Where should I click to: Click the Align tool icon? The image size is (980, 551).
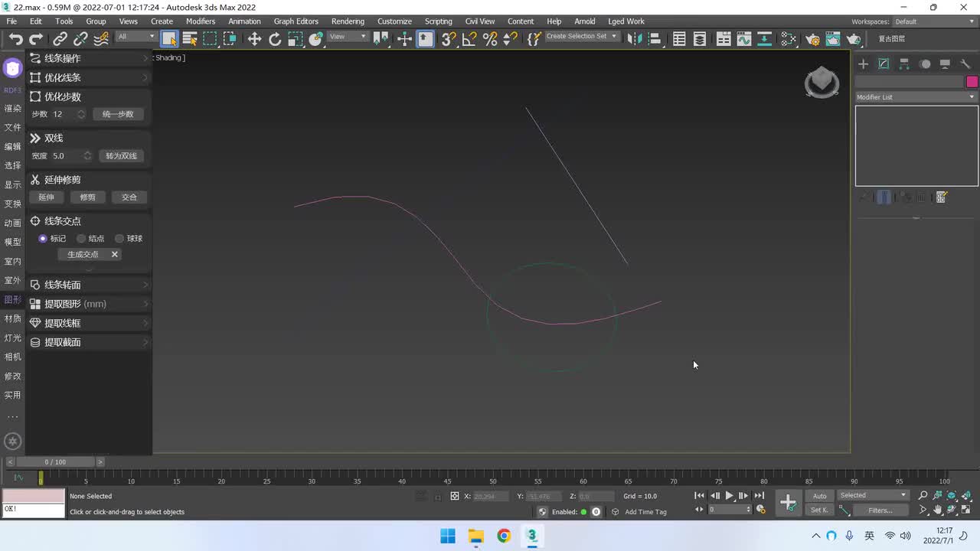[654, 39]
